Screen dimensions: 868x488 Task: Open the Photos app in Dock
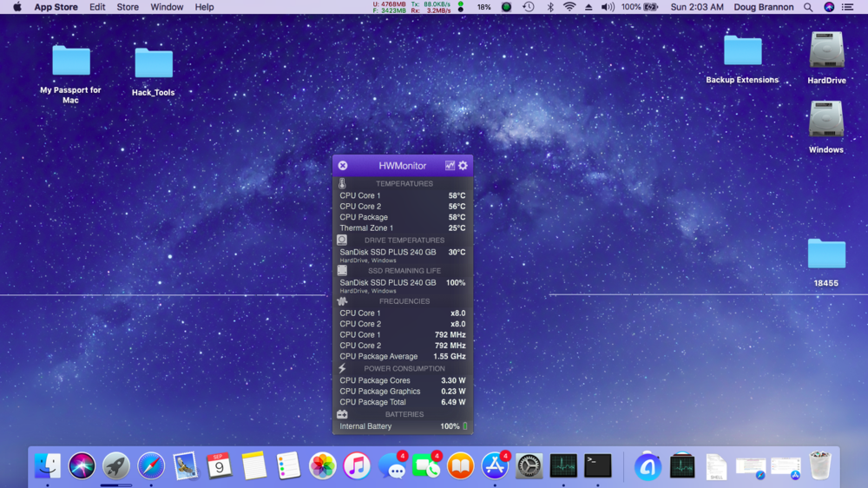click(323, 466)
